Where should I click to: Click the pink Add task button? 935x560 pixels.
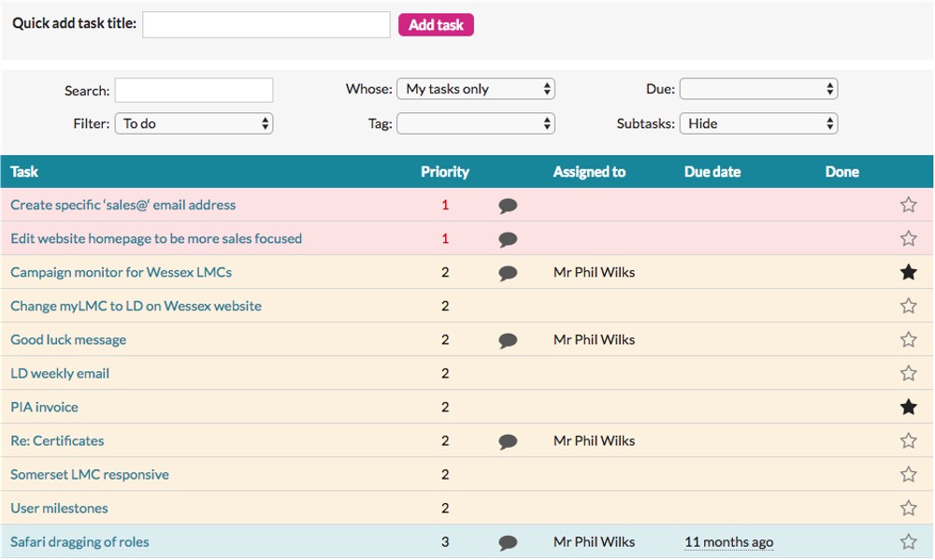pyautogui.click(x=436, y=25)
